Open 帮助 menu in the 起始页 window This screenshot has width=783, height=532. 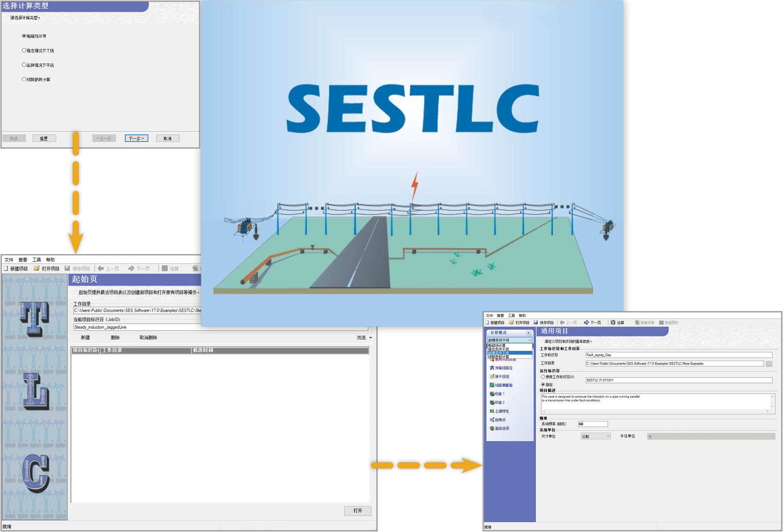[50, 260]
